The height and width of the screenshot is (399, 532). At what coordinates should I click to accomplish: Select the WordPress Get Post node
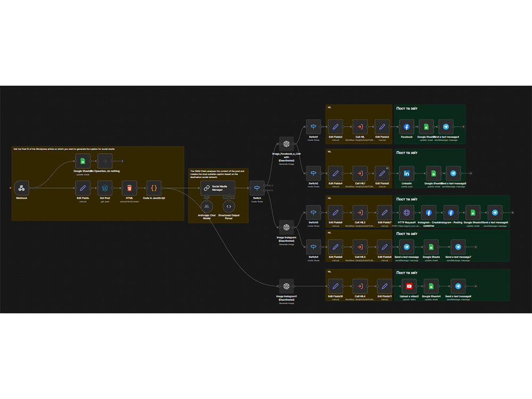point(105,188)
